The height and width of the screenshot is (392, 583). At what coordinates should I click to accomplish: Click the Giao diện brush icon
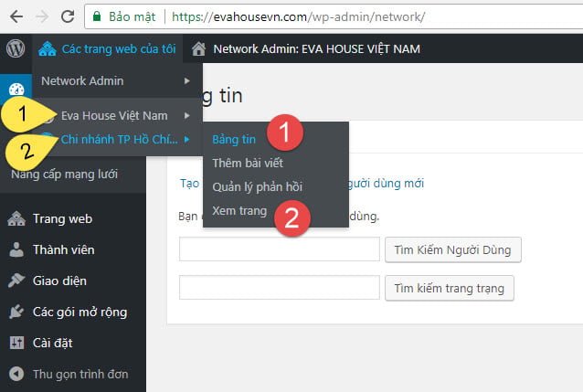(x=16, y=281)
